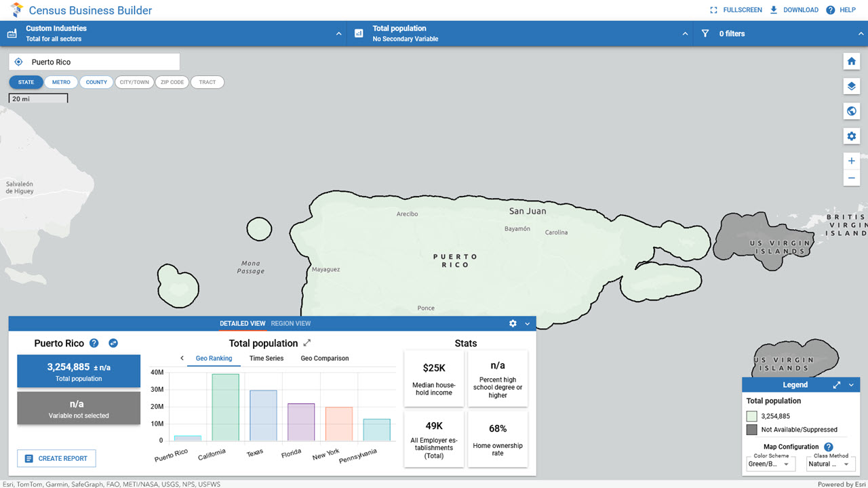868x488 pixels.
Task: Zoom in using the plus icon
Action: 852,161
